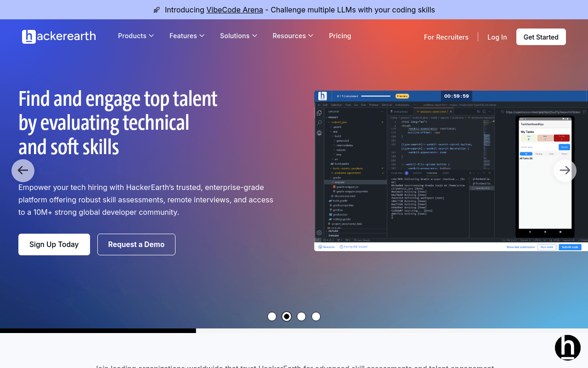Click the Request a Demo button
The height and width of the screenshot is (368, 588).
pos(136,244)
